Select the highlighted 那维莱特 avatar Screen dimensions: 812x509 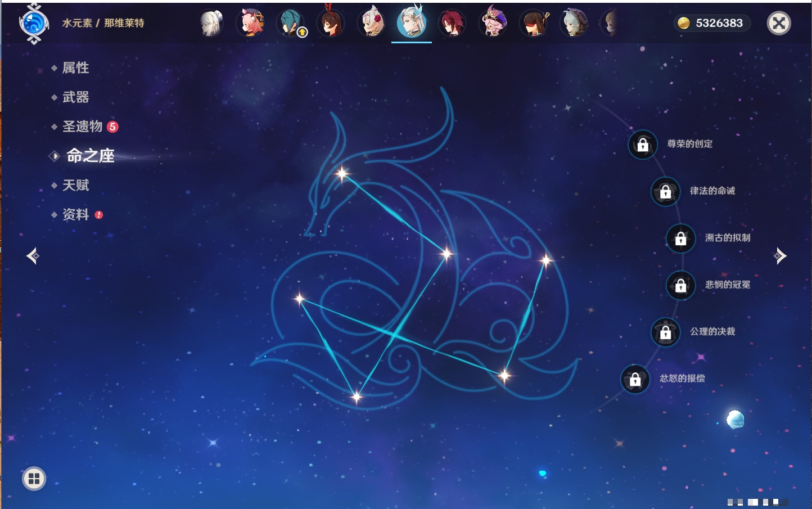tap(412, 21)
